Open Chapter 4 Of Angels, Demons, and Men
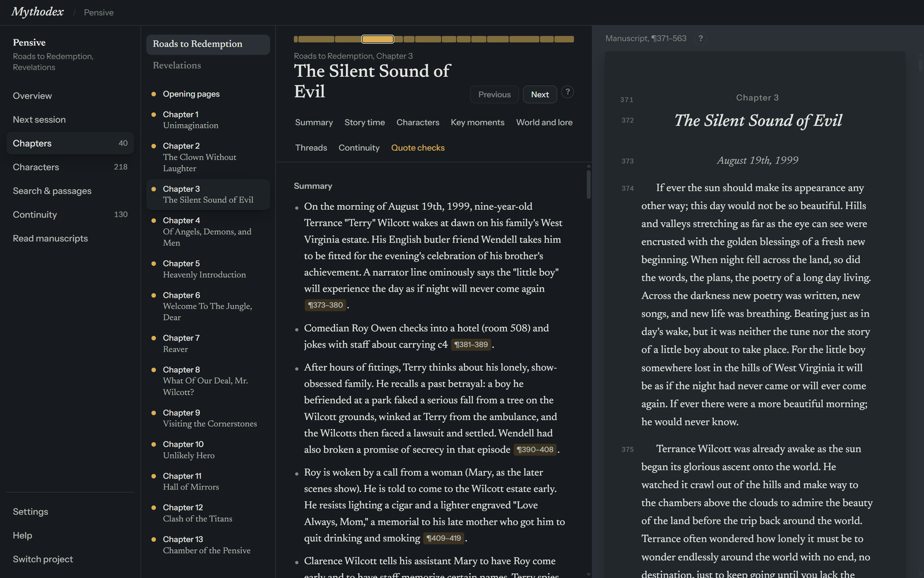924x578 pixels. 208,232
